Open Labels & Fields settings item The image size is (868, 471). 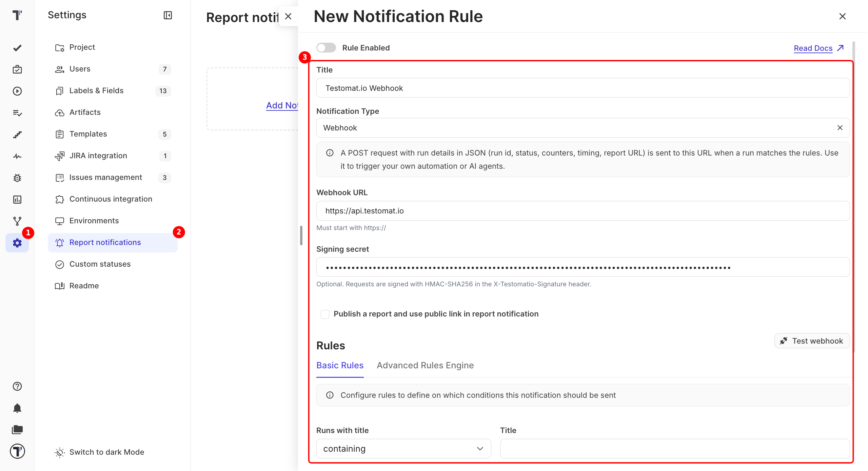tap(113, 91)
